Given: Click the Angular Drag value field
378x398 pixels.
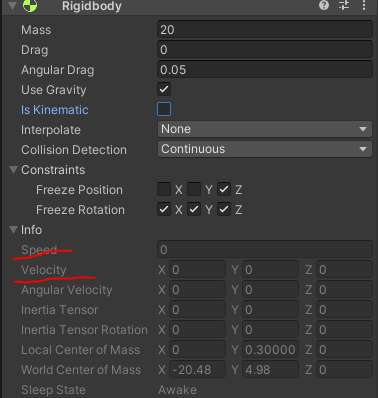Looking at the screenshot, I should pyautogui.click(x=265, y=70).
